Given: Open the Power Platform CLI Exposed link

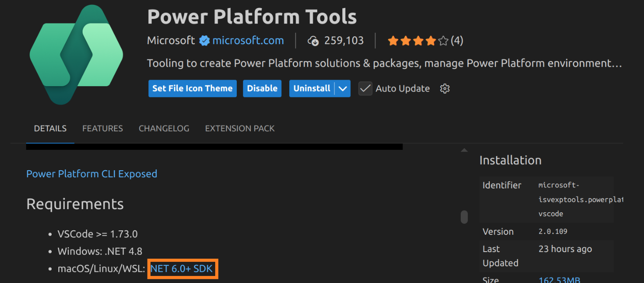Looking at the screenshot, I should click(x=92, y=174).
